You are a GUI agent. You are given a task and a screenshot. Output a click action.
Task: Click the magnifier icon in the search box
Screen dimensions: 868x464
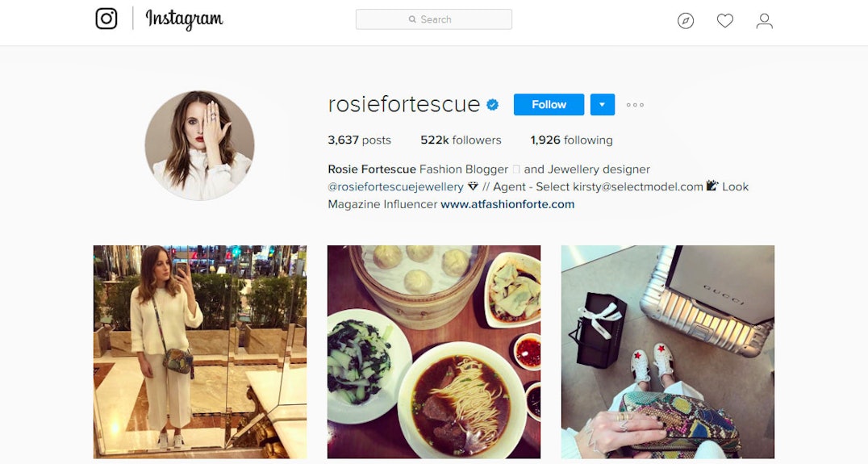[412, 19]
